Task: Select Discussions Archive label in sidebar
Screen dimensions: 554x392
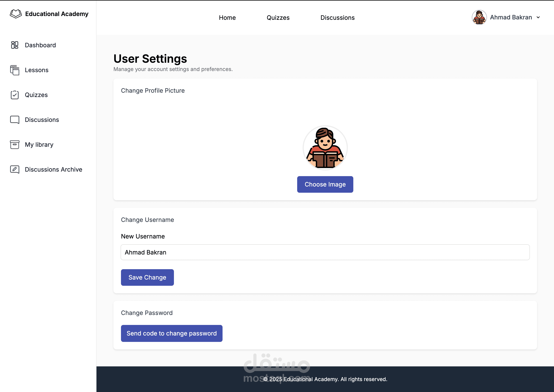Action: 53,170
